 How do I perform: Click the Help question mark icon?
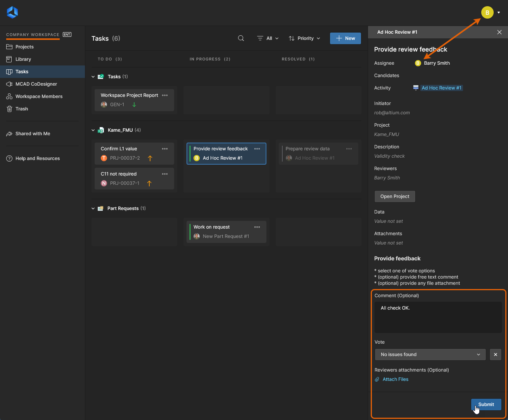(9, 158)
